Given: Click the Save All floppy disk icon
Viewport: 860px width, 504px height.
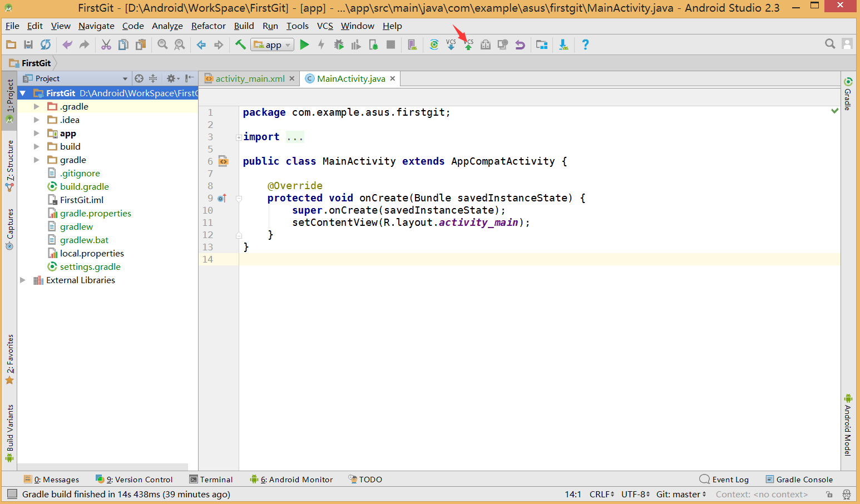Looking at the screenshot, I should coord(28,45).
